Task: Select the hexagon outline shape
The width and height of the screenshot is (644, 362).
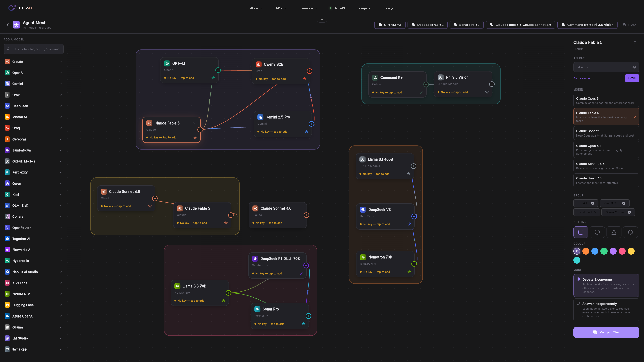Action: pyautogui.click(x=630, y=232)
